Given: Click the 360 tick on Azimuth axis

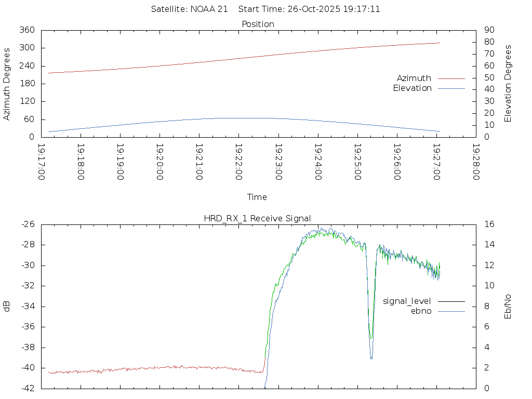Looking at the screenshot, I should [26, 30].
